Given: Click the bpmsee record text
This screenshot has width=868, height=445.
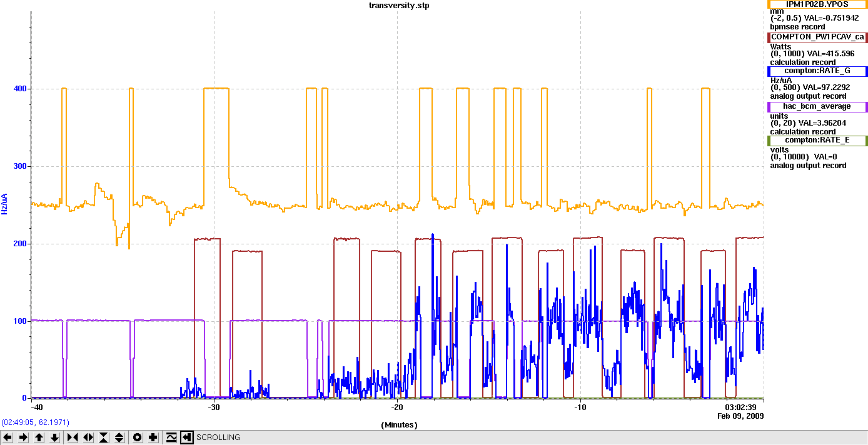Looking at the screenshot, I should (797, 27).
